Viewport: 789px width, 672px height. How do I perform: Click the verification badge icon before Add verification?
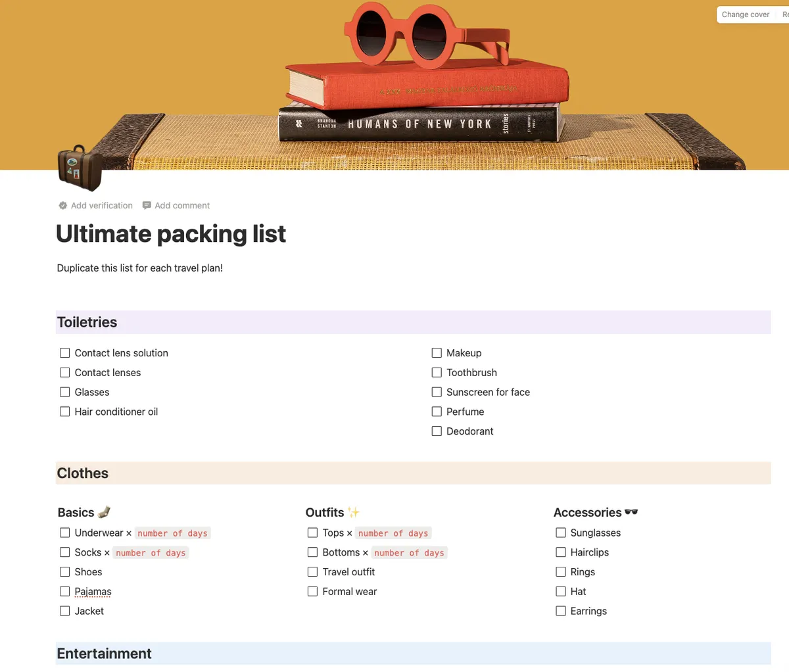pyautogui.click(x=62, y=205)
